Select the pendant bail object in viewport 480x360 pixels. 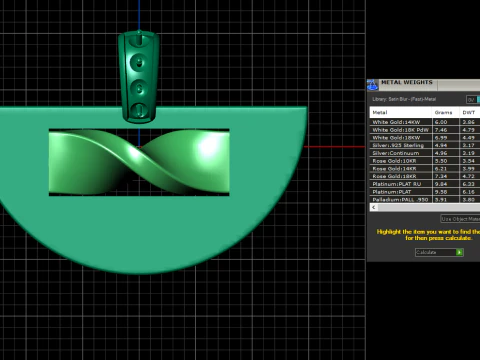point(139,77)
